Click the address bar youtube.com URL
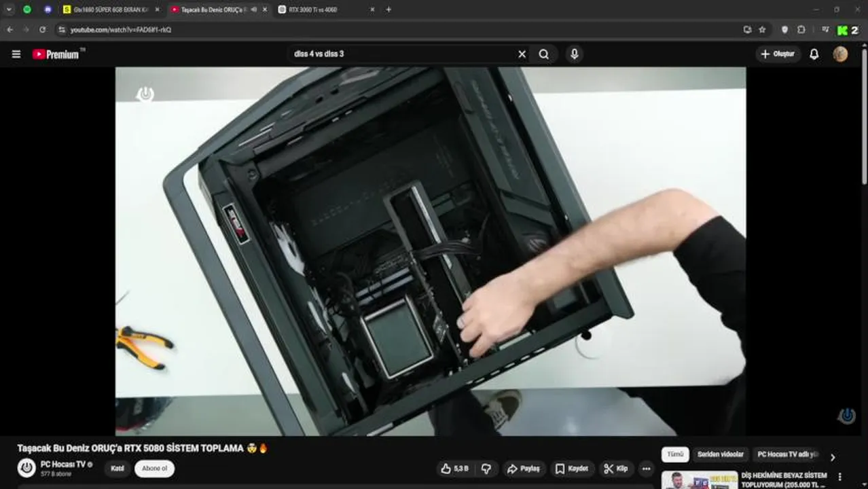868x489 pixels. pyautogui.click(x=121, y=30)
